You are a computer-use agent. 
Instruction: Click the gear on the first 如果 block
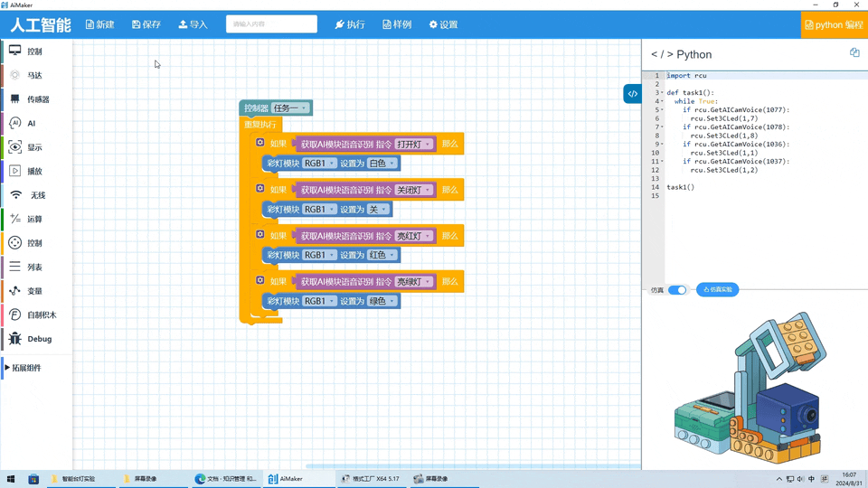coord(259,143)
